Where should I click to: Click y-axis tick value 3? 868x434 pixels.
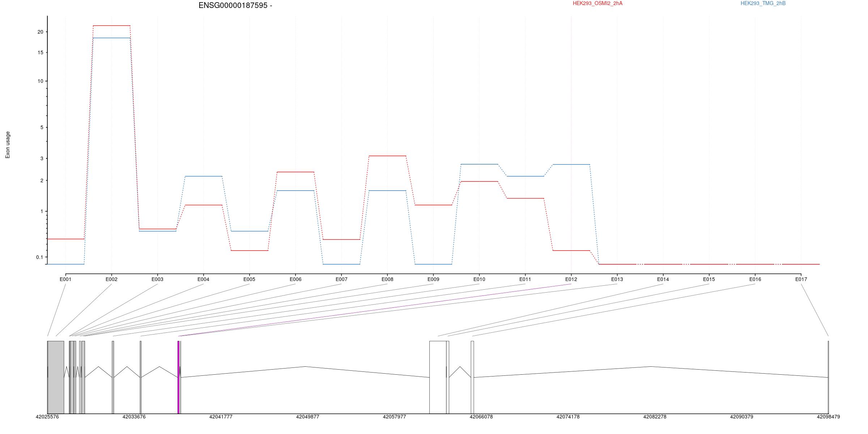pyautogui.click(x=42, y=158)
